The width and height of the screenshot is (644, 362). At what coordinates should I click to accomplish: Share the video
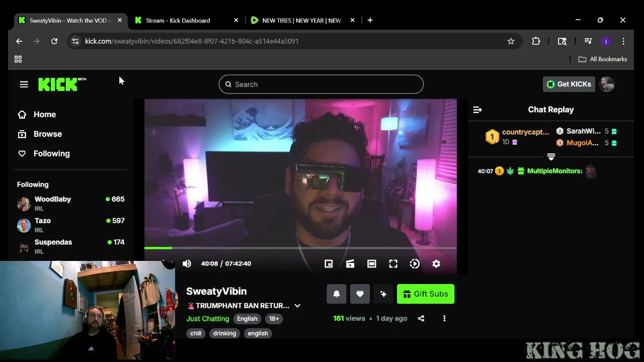pos(421,318)
